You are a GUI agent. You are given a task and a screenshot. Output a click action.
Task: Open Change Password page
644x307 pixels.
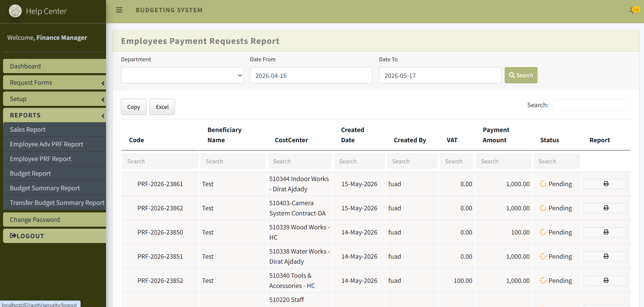click(54, 220)
